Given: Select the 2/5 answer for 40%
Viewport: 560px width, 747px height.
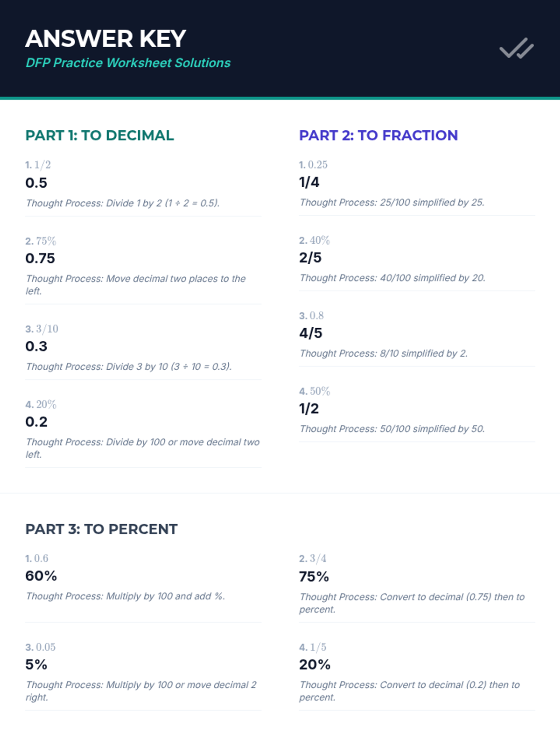Looking at the screenshot, I should pos(310,257).
